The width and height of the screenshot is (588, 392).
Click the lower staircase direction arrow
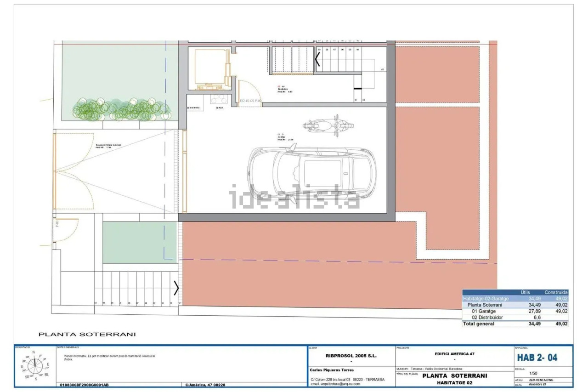[176, 289]
